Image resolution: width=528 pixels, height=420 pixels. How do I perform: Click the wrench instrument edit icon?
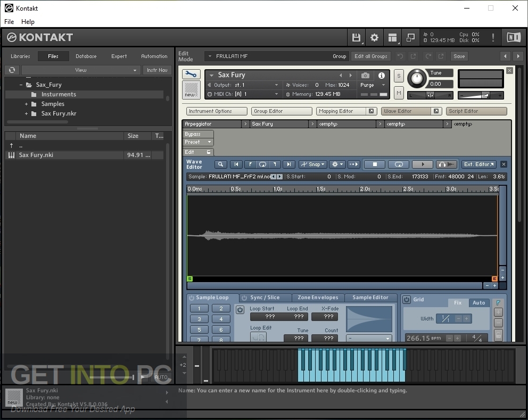(191, 74)
